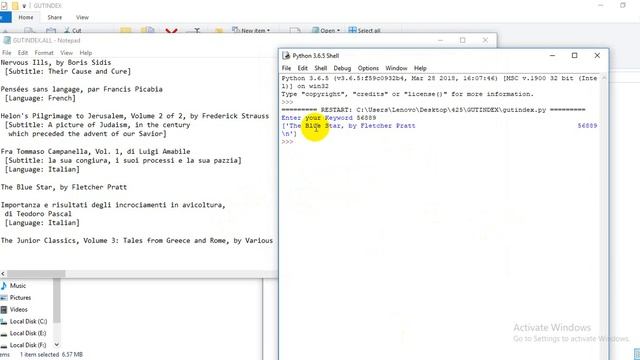Viewport: 640px width, 360px height.
Task: Open the Window menu in Python Shell
Action: click(396, 68)
